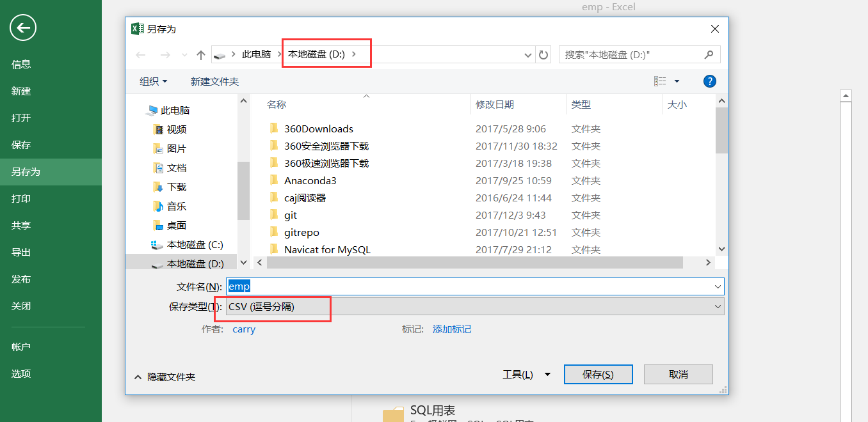Click the horizontal scrollbar in file list
Screen dimensions: 868x422
click(x=474, y=263)
